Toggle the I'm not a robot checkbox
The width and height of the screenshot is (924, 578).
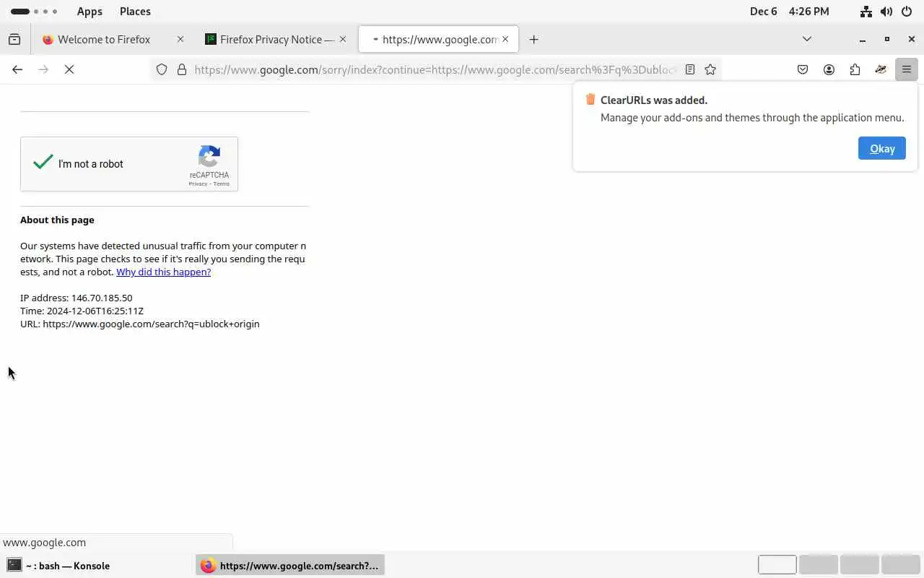(x=43, y=163)
